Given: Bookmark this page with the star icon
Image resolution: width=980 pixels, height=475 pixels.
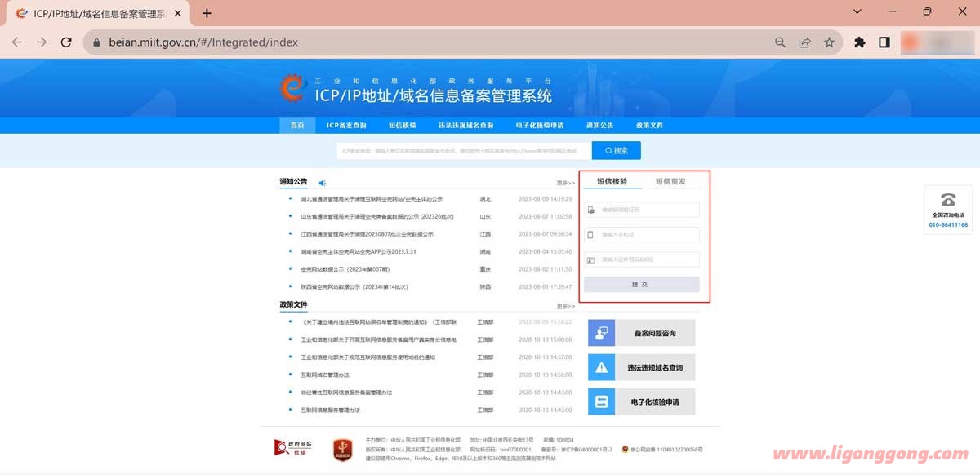Looking at the screenshot, I should coord(829,42).
